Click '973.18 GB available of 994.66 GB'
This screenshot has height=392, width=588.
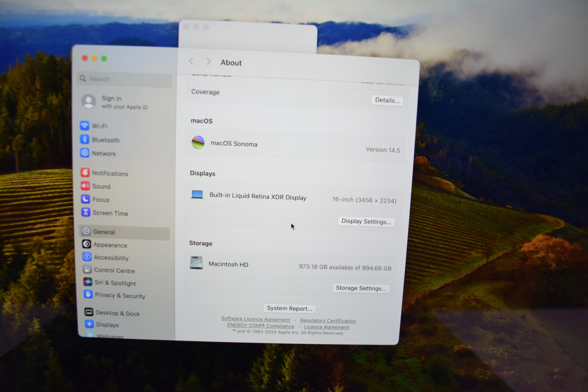[345, 268]
